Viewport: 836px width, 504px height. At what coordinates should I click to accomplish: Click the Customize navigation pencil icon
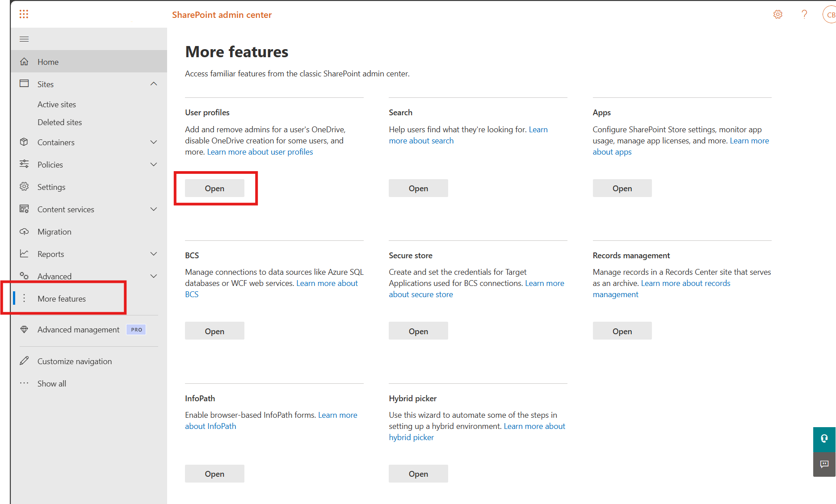click(x=24, y=361)
